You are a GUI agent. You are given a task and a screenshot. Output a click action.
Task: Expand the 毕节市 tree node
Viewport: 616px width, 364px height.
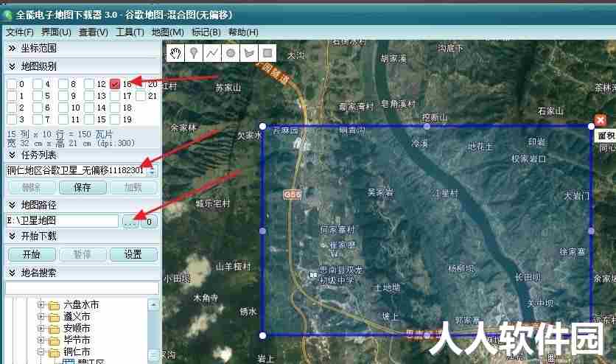pyautogui.click(x=41, y=340)
